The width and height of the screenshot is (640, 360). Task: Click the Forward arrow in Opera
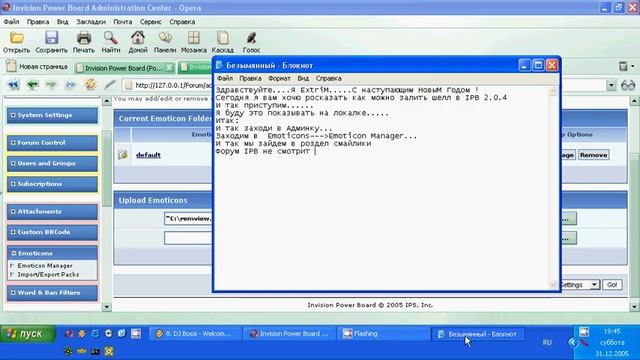[x=51, y=84]
